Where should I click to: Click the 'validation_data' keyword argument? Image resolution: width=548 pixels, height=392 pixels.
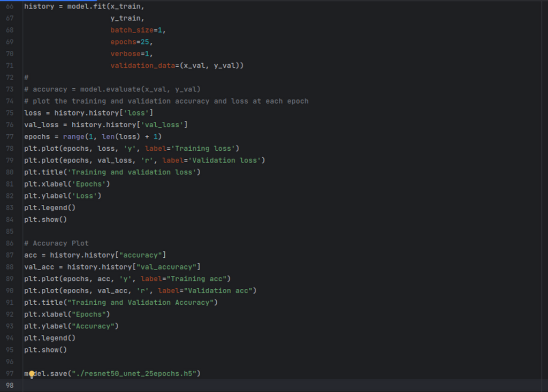point(142,66)
